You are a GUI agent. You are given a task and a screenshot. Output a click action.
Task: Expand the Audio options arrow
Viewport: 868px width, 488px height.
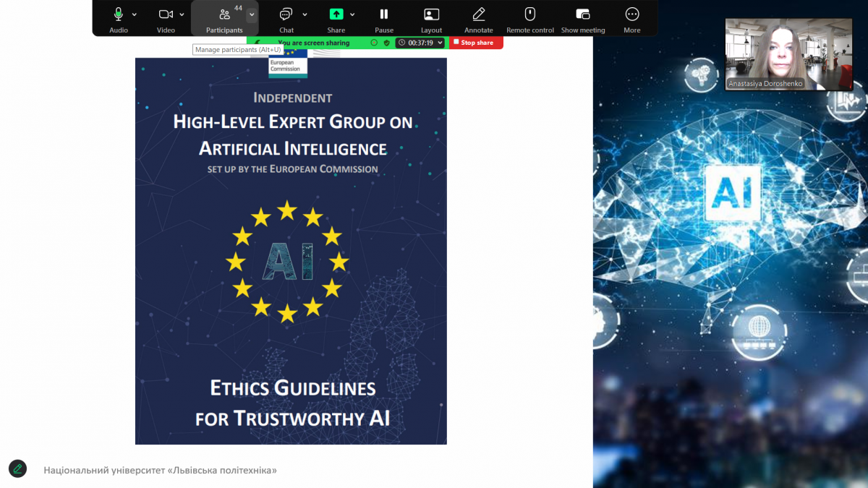pos(135,14)
